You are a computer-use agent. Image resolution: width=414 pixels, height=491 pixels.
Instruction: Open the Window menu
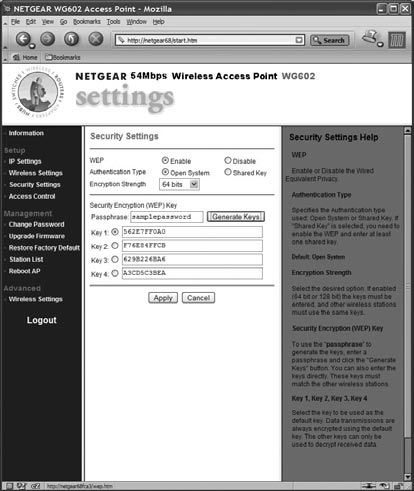tap(136, 22)
